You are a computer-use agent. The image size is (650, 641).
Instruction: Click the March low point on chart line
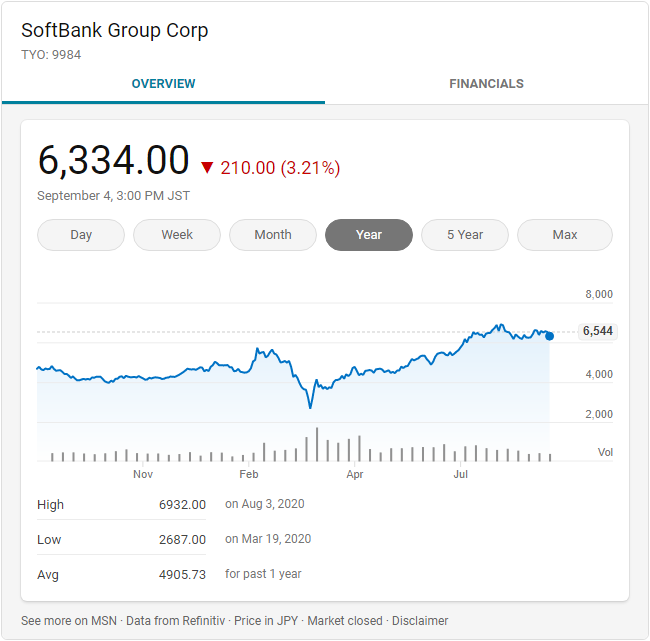[x=310, y=407]
